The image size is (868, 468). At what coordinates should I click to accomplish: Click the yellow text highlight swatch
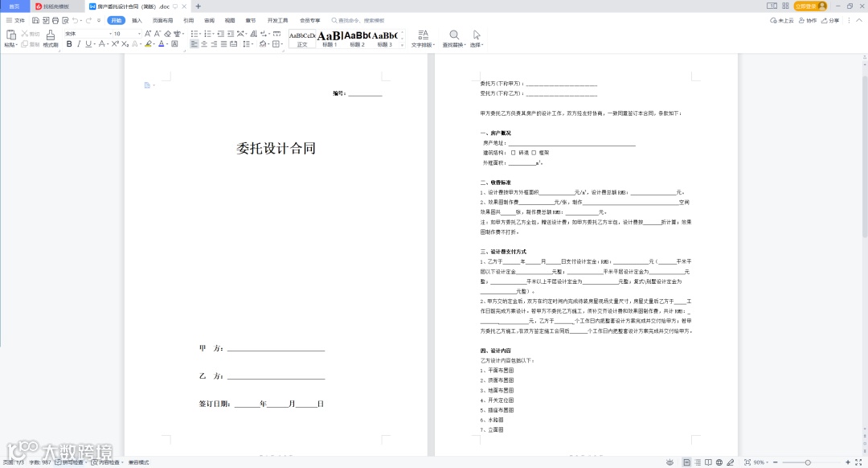[148, 43]
